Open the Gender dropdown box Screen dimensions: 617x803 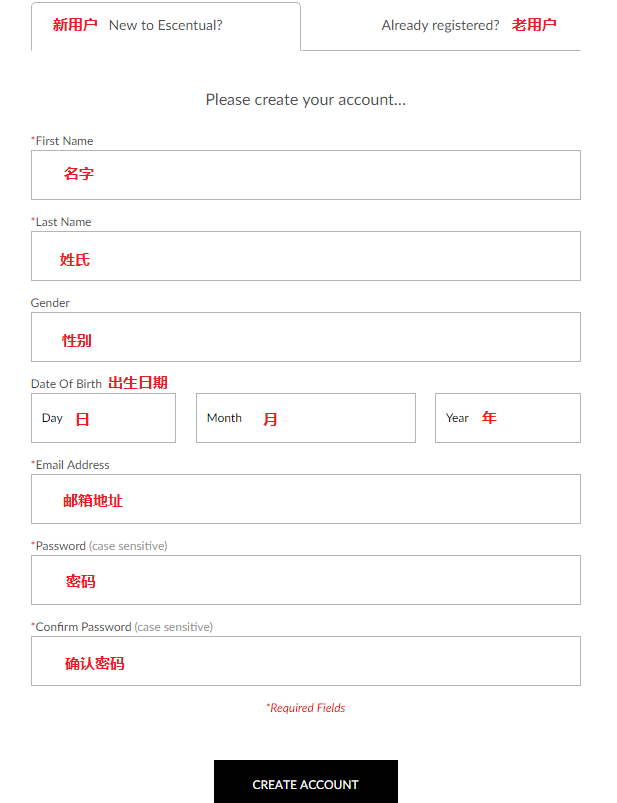305,337
